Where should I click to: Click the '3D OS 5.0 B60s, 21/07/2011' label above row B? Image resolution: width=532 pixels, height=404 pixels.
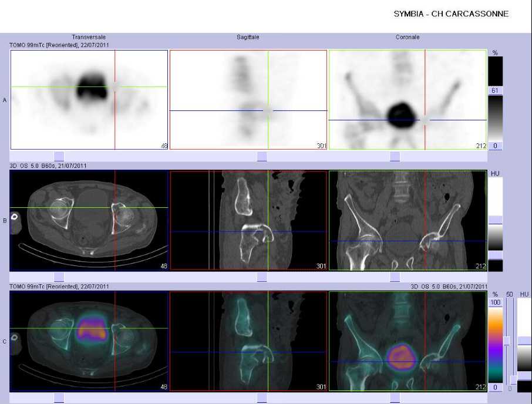48,166
